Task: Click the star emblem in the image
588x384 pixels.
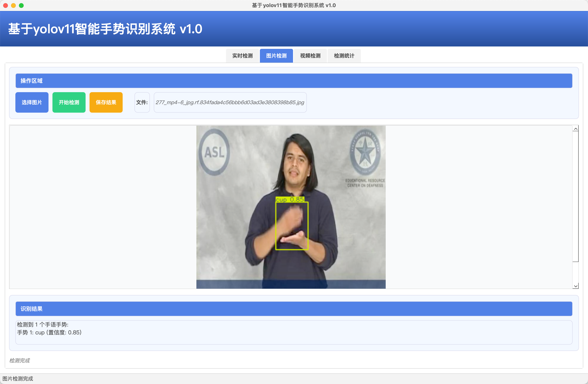Action: coord(365,151)
